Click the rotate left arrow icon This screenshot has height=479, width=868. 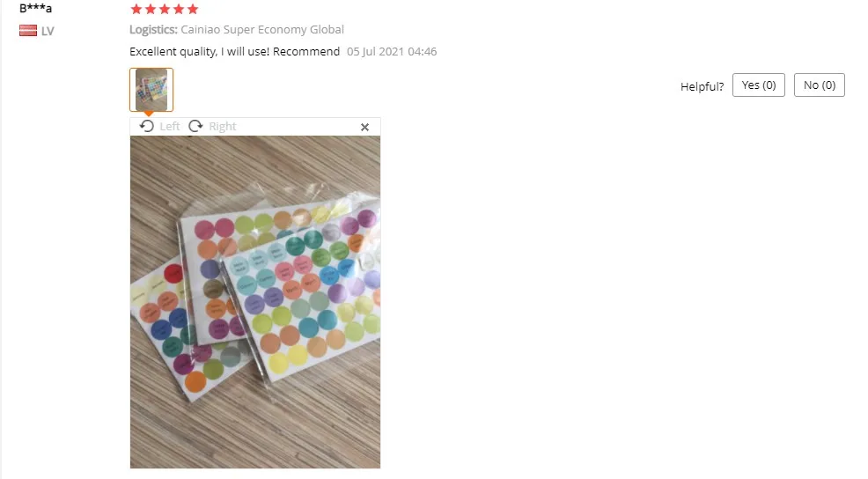[x=147, y=126]
